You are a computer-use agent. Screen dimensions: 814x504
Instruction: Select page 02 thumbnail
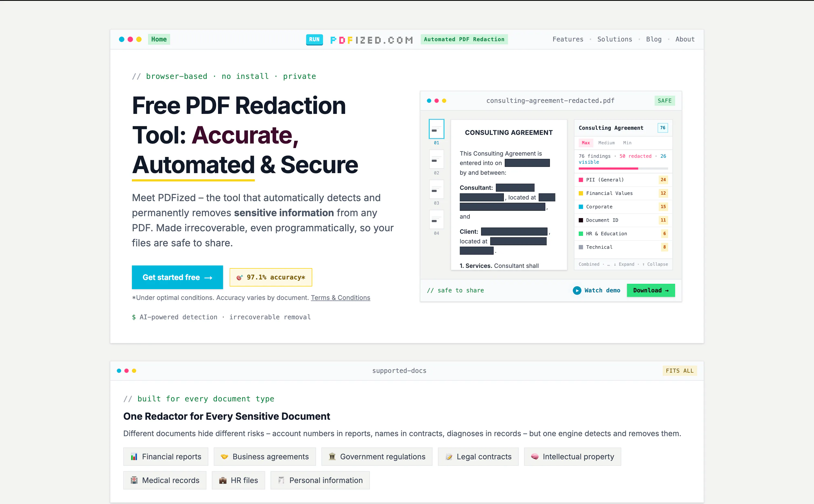click(436, 159)
